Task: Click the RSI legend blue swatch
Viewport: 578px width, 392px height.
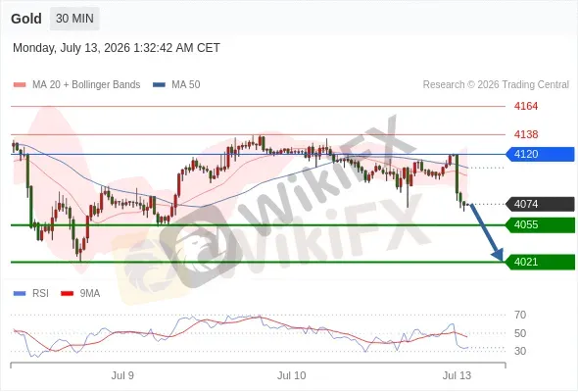Action: [20, 294]
